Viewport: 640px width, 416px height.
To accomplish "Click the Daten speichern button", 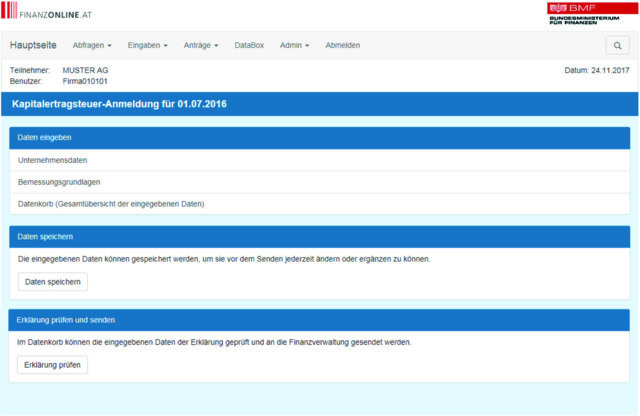I will click(53, 282).
